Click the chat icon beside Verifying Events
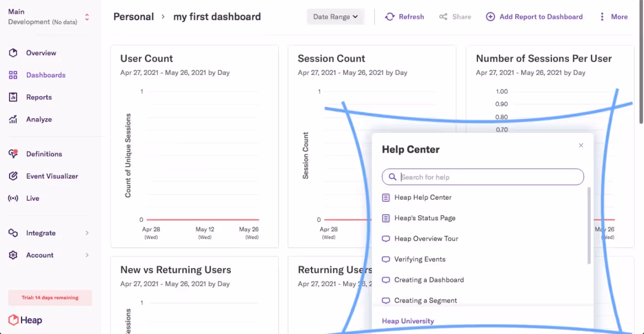 pyautogui.click(x=386, y=259)
